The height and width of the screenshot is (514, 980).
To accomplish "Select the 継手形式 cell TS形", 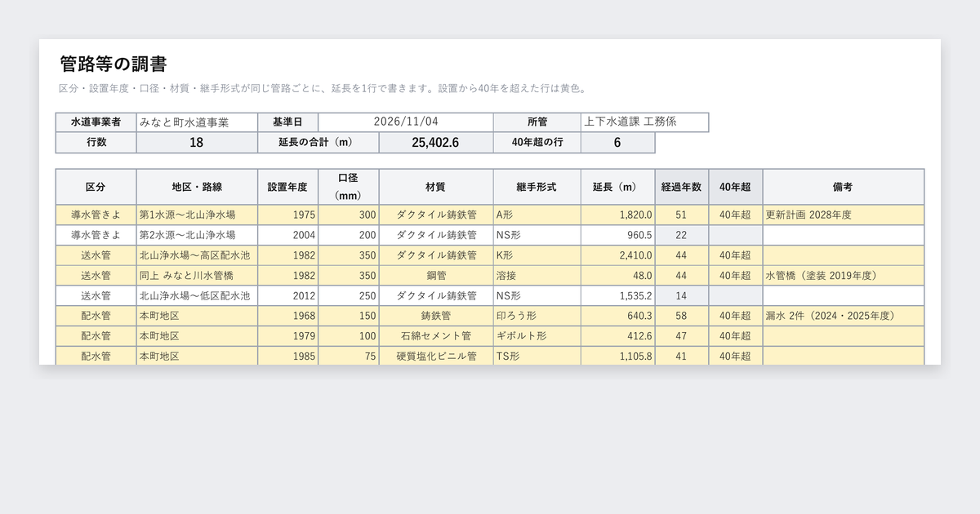I will (x=537, y=356).
